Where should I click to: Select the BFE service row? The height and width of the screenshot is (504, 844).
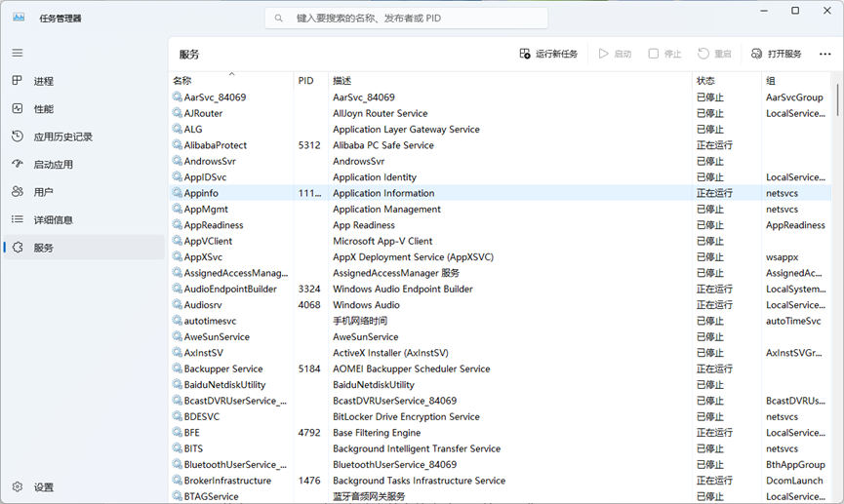tap(500, 433)
